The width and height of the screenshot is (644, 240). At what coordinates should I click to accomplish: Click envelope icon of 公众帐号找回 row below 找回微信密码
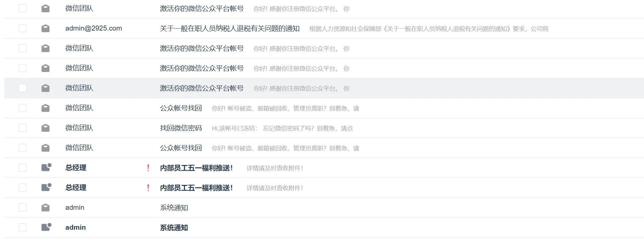[46, 148]
